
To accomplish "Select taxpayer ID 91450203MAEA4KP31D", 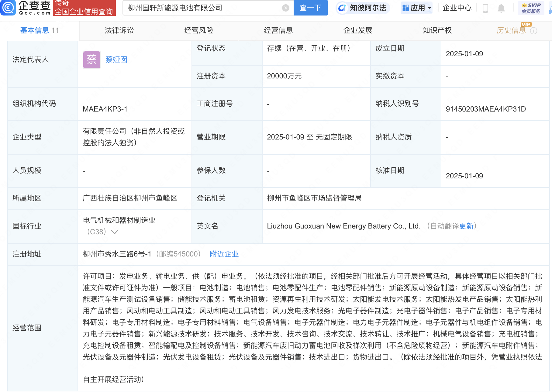I will click(486, 109).
